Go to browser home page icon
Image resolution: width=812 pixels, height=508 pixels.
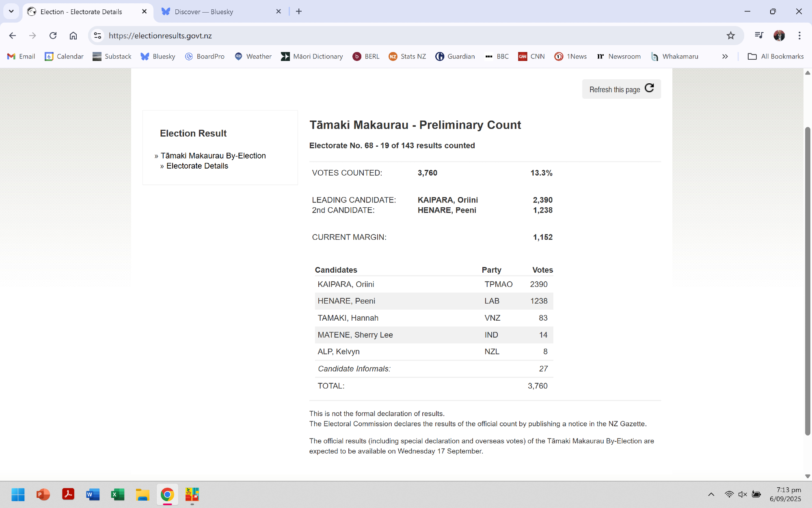[73, 36]
